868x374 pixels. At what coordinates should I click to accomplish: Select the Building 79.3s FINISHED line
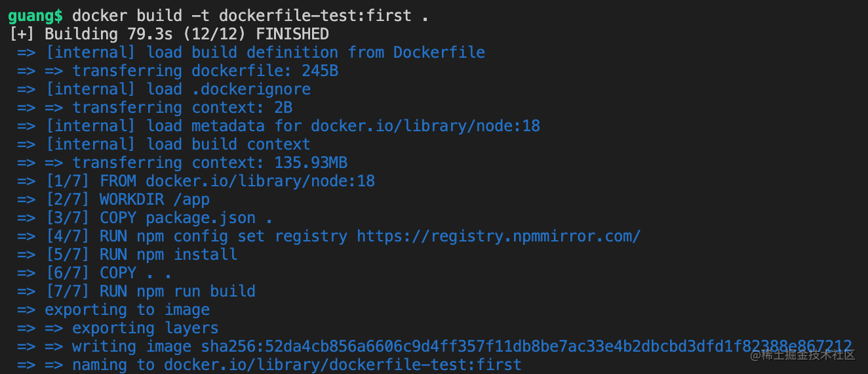pyautogui.click(x=169, y=34)
